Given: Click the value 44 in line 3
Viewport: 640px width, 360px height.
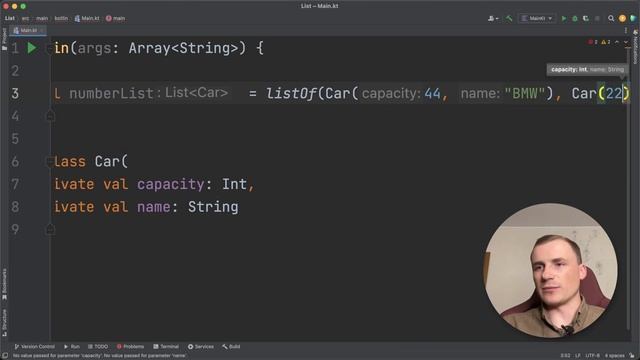Looking at the screenshot, I should [x=432, y=93].
